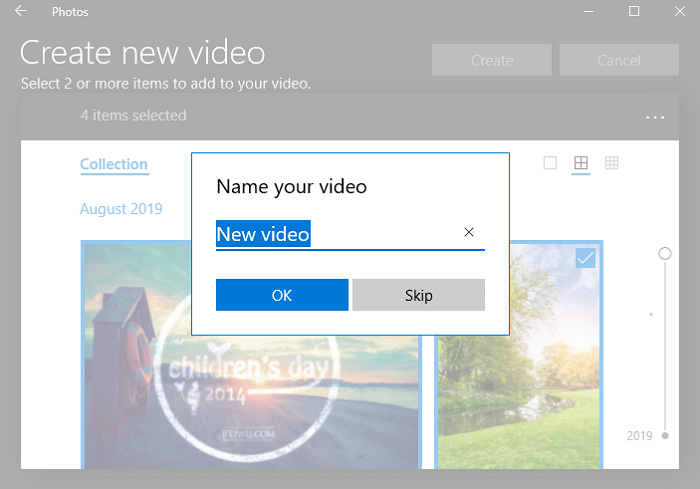The height and width of the screenshot is (489, 700).
Task: Clear the video name with X icon
Action: coord(469,232)
